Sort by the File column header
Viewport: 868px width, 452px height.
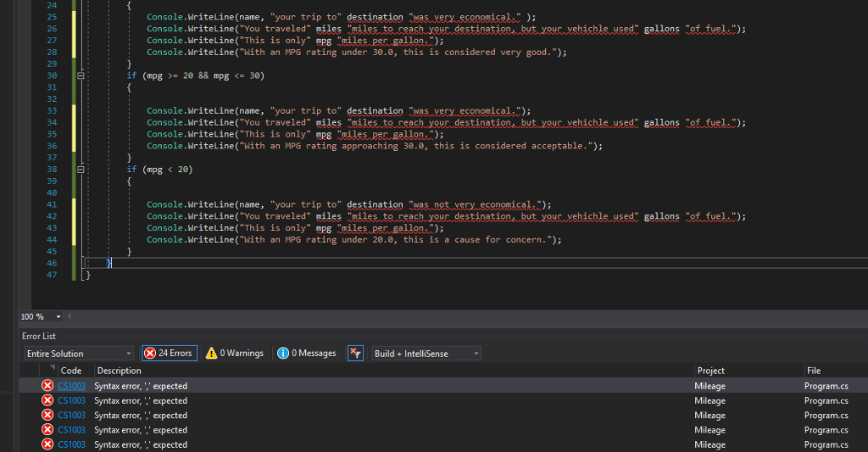814,371
